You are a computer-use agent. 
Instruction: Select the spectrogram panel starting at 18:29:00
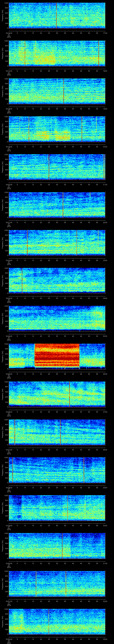click(x=57, y=508)
